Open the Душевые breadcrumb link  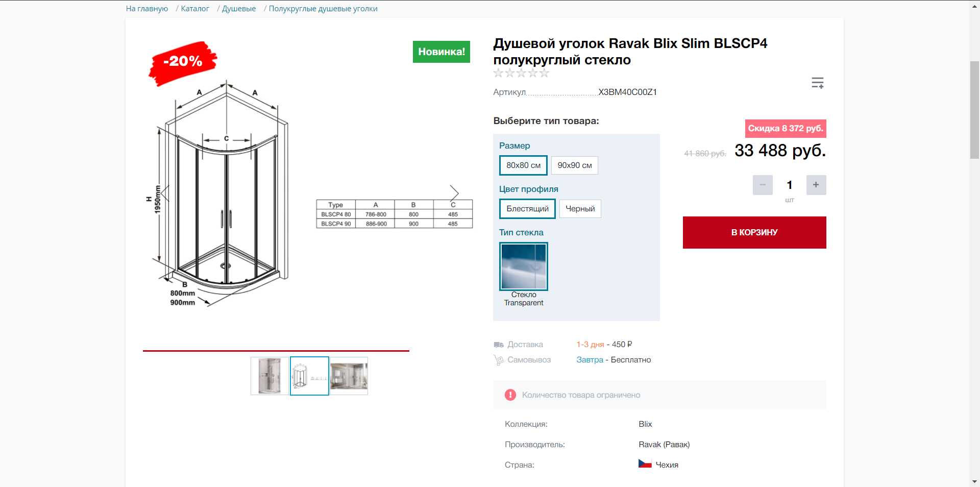pyautogui.click(x=239, y=9)
